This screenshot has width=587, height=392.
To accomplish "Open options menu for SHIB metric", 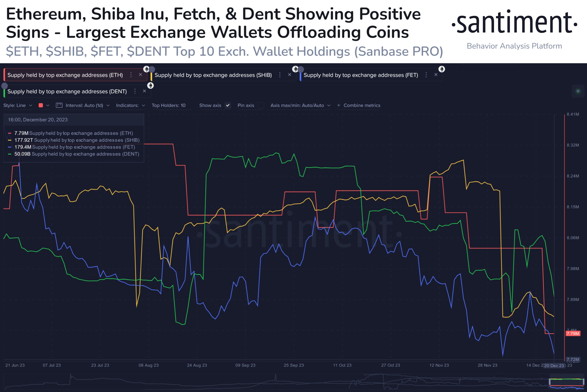I will pos(280,75).
